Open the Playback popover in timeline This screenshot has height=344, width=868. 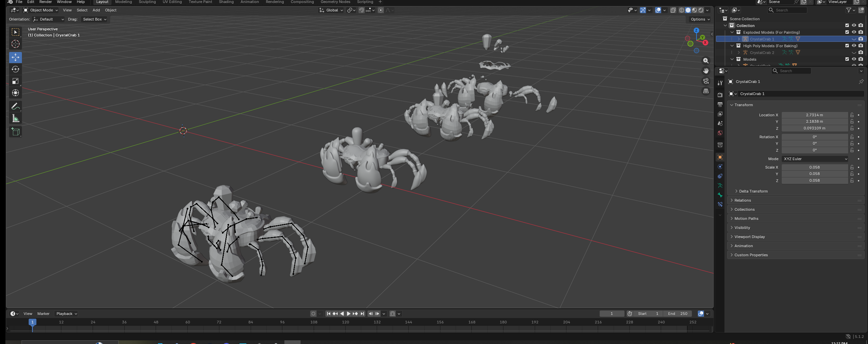[x=66, y=314]
